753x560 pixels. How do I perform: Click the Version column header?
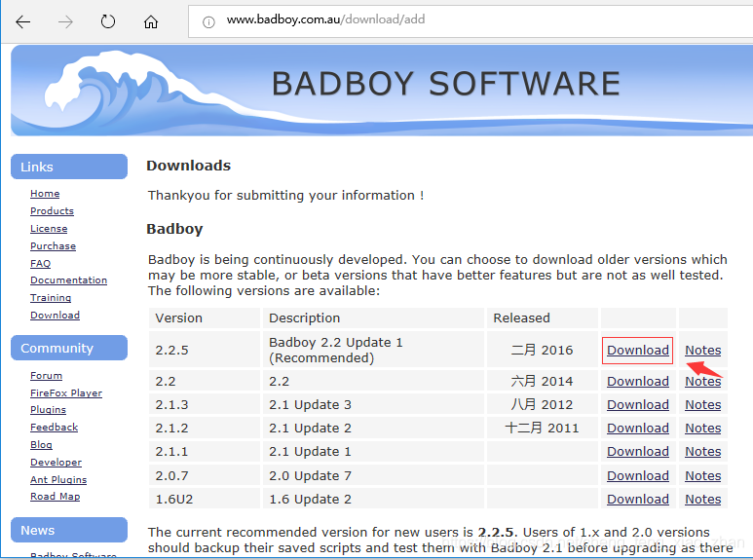205,317
